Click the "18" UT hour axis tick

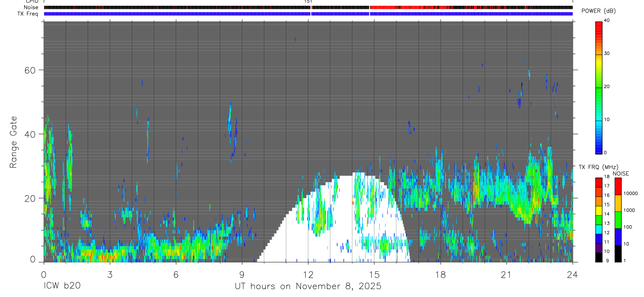[440, 273]
